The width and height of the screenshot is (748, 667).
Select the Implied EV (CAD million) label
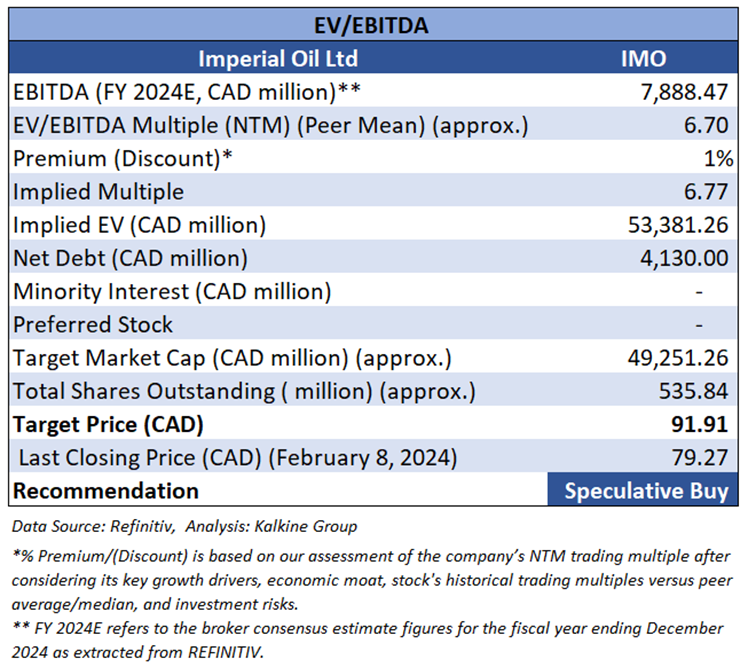139,225
